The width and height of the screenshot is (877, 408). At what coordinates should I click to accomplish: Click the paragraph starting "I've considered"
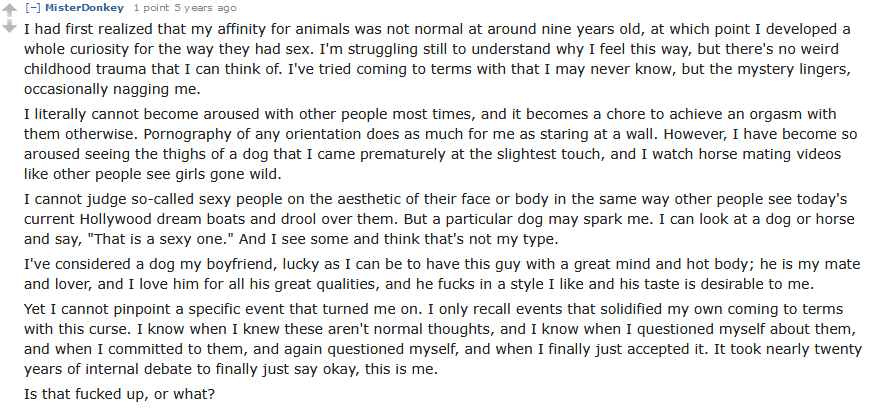tap(442, 273)
